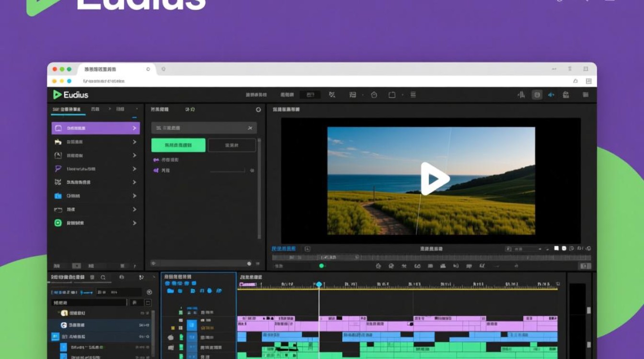Open the dropdown at the preview's bottom-right
The width and height of the screenshot is (644, 359).
pyautogui.click(x=524, y=249)
